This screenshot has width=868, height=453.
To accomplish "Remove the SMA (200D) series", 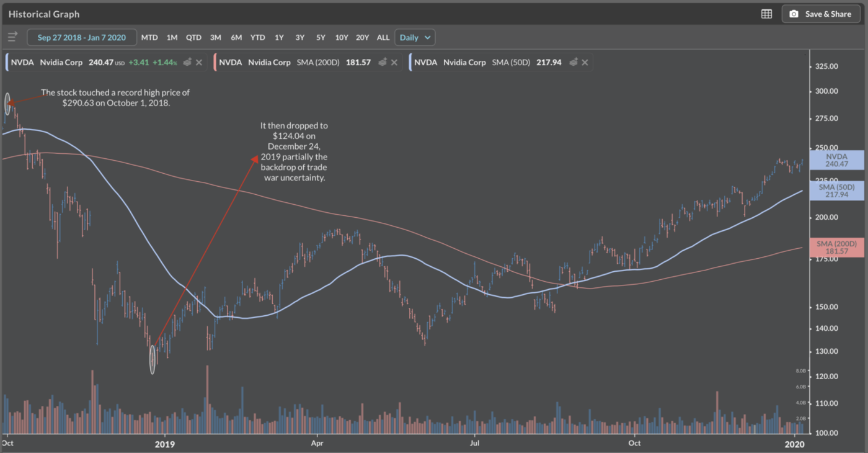I will click(x=394, y=63).
